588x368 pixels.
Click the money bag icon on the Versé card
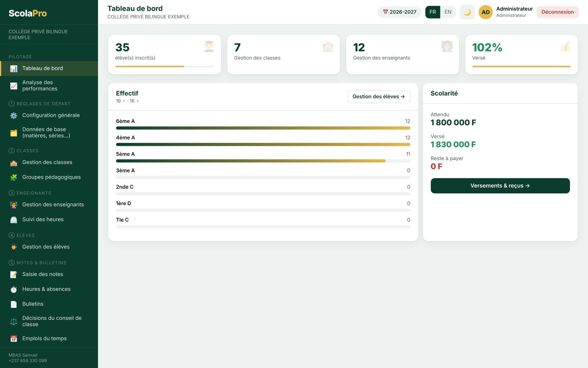click(566, 46)
